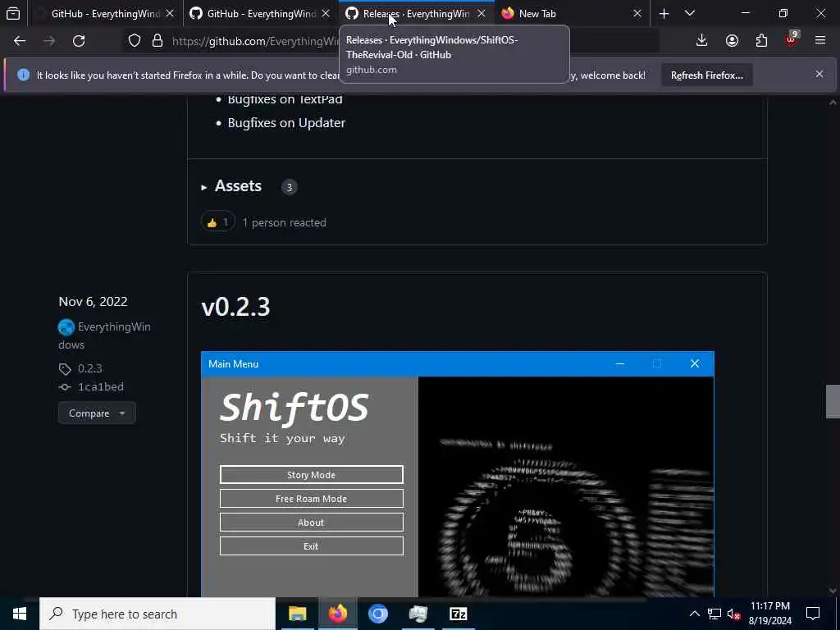Open the taskbar clock and date

[x=769, y=614]
